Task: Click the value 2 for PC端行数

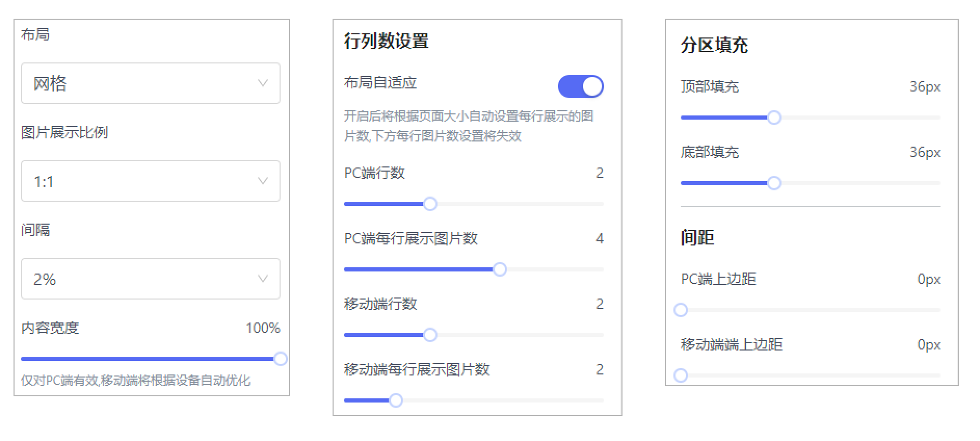Action: click(x=600, y=173)
